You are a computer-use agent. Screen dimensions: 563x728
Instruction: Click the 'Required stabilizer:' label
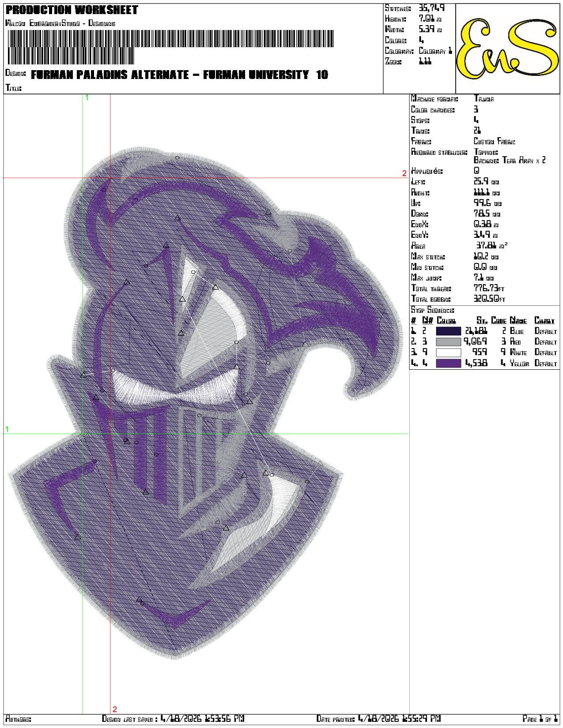tap(439, 152)
